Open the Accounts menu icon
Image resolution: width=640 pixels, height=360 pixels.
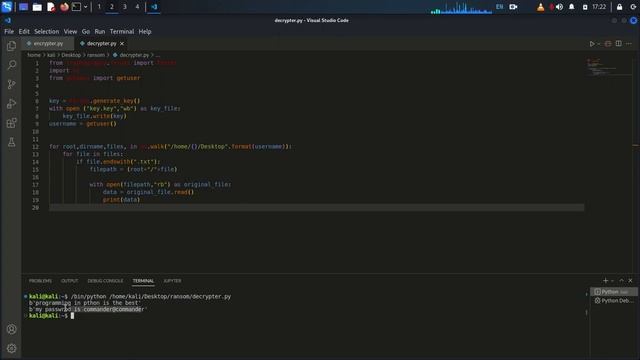(x=11, y=329)
